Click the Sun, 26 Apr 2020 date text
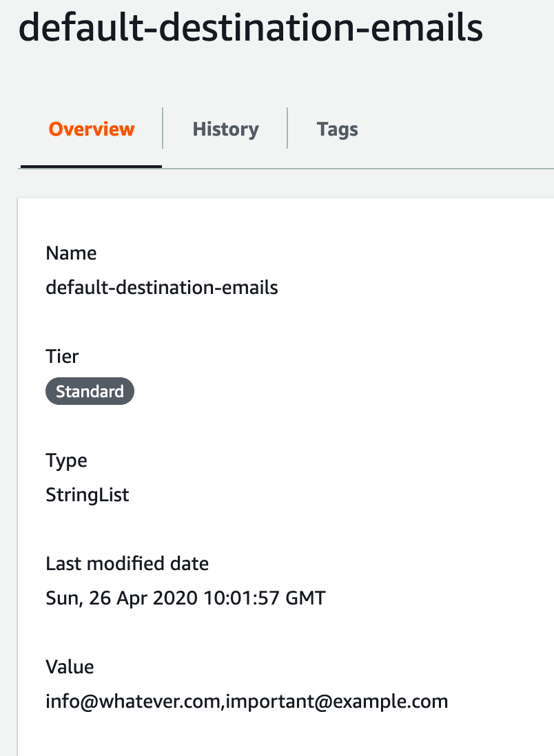The width and height of the screenshot is (554, 756). point(122,598)
